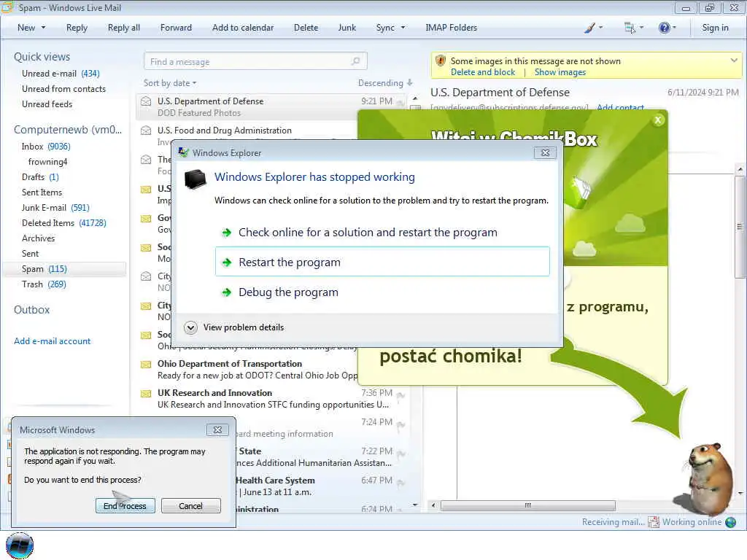Image resolution: width=747 pixels, height=560 pixels.
Task: Click envelope icon of U.S. Department of Defense message
Action: 146,101
